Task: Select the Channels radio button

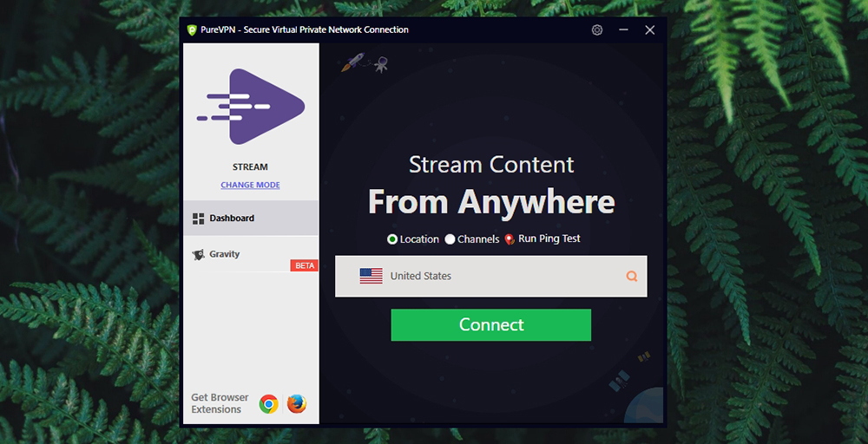Action: (450, 239)
